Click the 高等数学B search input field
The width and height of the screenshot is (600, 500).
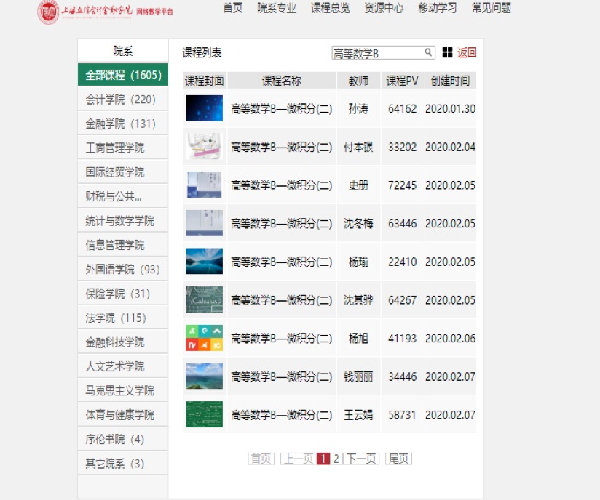378,53
